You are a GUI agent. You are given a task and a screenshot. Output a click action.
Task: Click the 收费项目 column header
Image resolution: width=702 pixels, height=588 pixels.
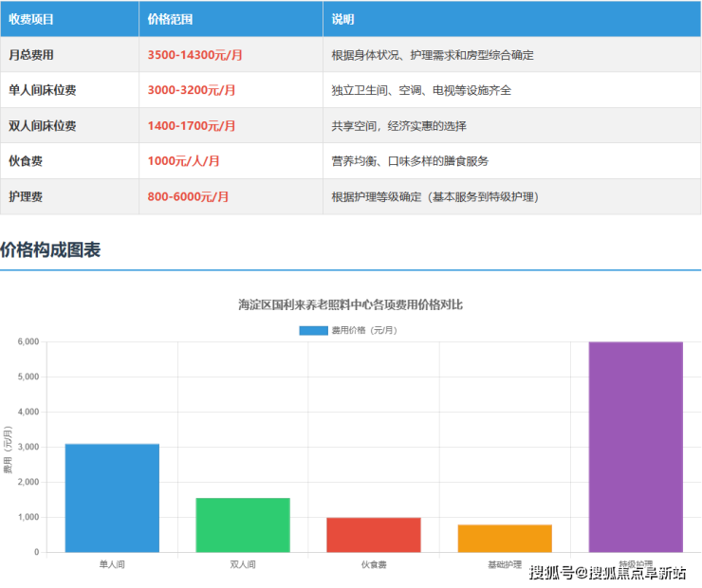tap(31, 19)
